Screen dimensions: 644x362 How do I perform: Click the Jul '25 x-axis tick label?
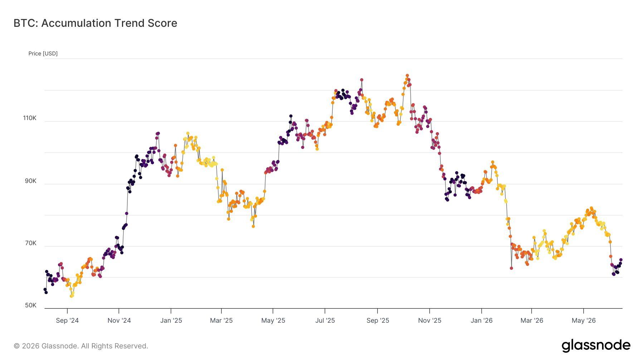click(x=325, y=321)
